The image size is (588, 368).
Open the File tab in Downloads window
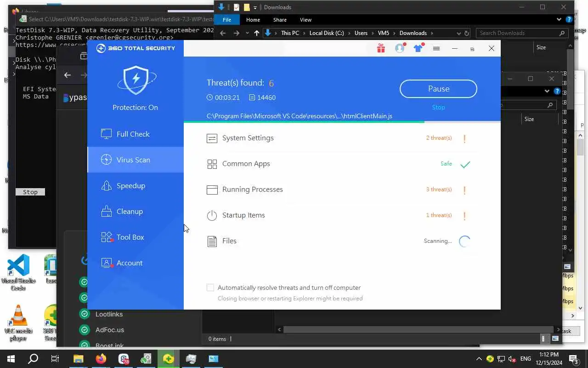pos(227,20)
